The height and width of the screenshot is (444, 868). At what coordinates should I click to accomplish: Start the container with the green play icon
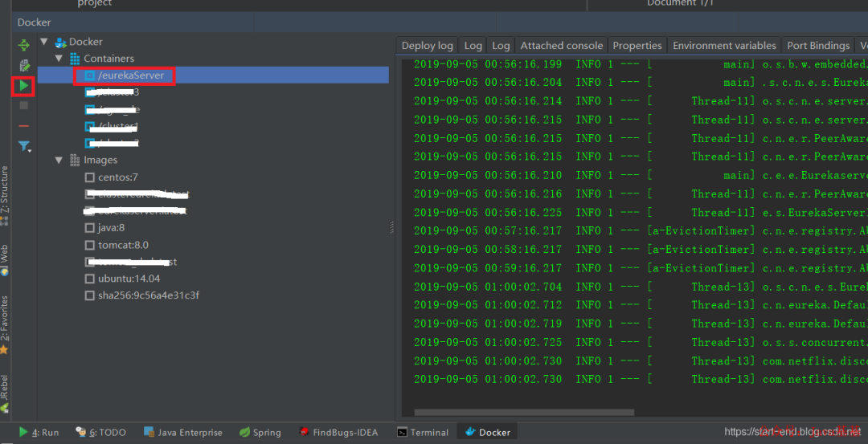(24, 86)
